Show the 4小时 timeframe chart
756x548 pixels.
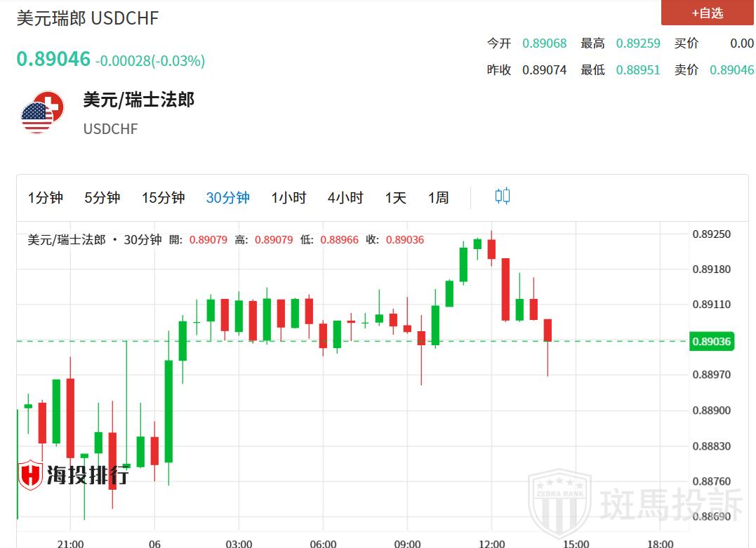[x=345, y=198]
